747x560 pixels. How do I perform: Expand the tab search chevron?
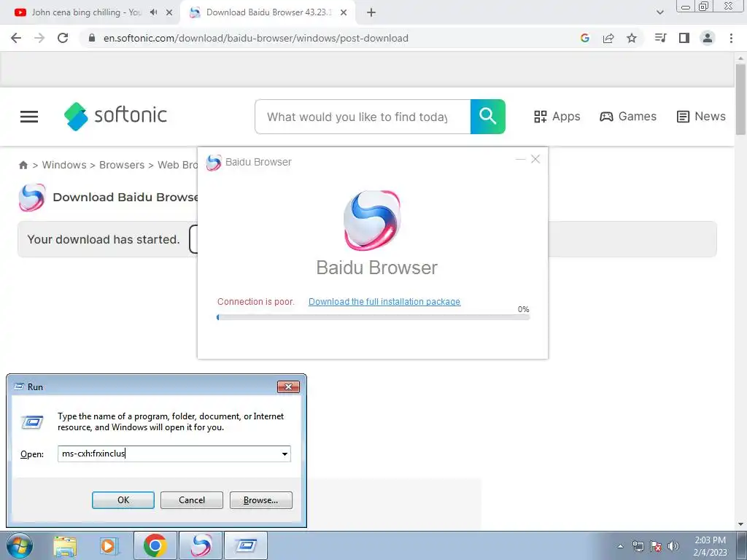click(659, 12)
